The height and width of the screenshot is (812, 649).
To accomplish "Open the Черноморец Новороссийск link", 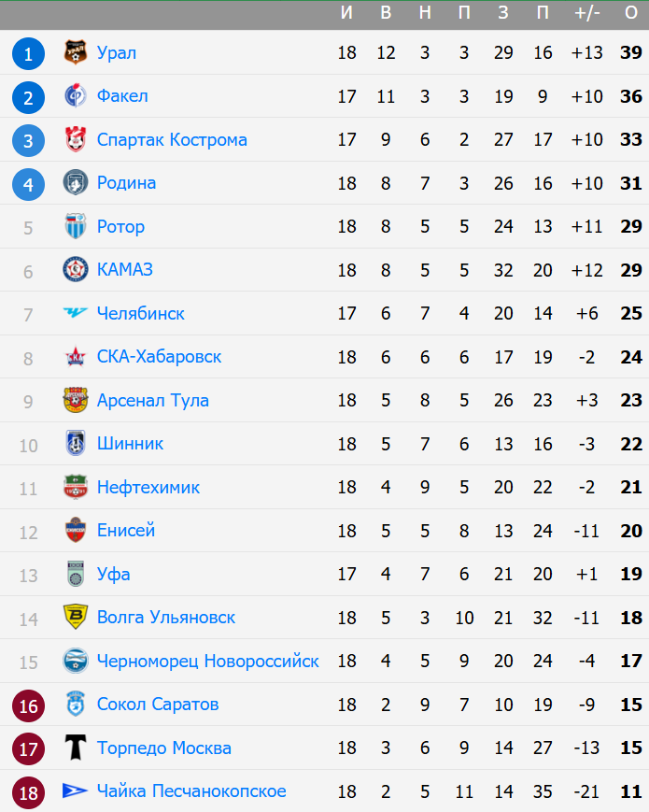I will click(x=207, y=661).
